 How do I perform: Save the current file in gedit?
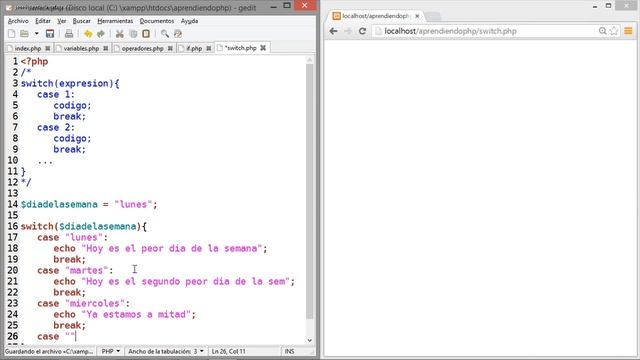[50, 34]
